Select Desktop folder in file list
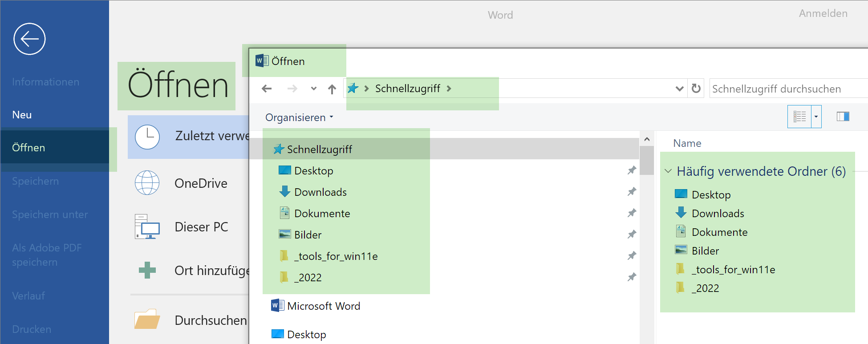This screenshot has width=868, height=344. [x=711, y=195]
